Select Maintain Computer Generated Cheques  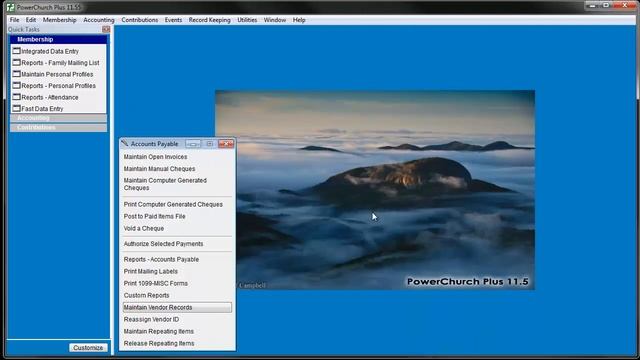pyautogui.click(x=165, y=184)
